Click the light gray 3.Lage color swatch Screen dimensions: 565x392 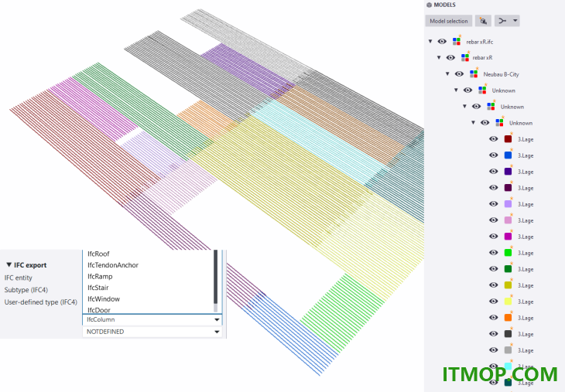pos(508,350)
